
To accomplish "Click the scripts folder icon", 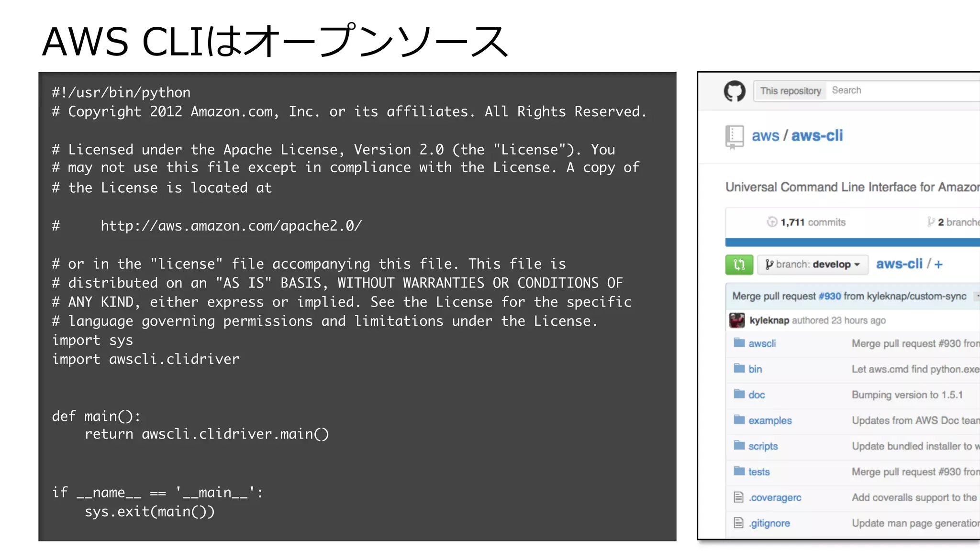I will pos(739,445).
